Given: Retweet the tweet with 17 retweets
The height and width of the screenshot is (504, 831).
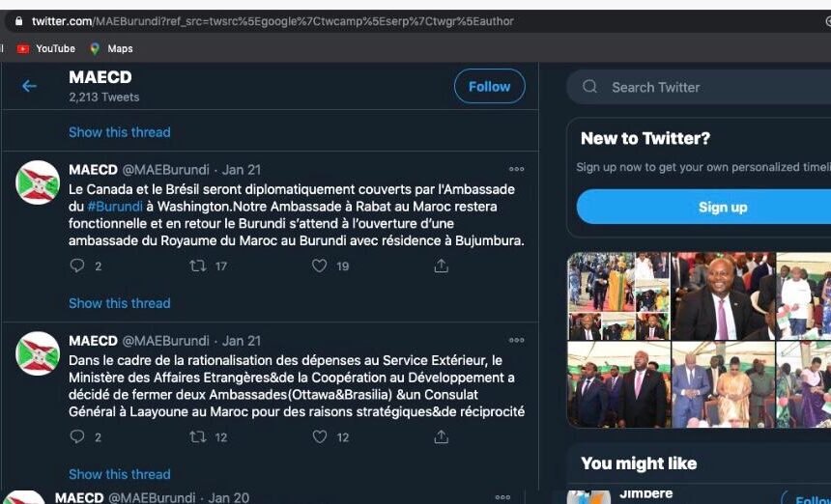Looking at the screenshot, I should [x=198, y=266].
